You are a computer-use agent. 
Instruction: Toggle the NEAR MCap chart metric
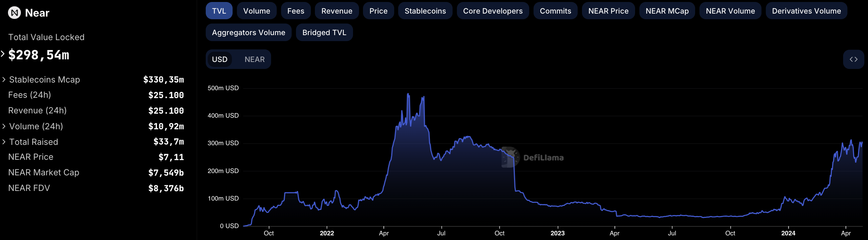(x=667, y=11)
